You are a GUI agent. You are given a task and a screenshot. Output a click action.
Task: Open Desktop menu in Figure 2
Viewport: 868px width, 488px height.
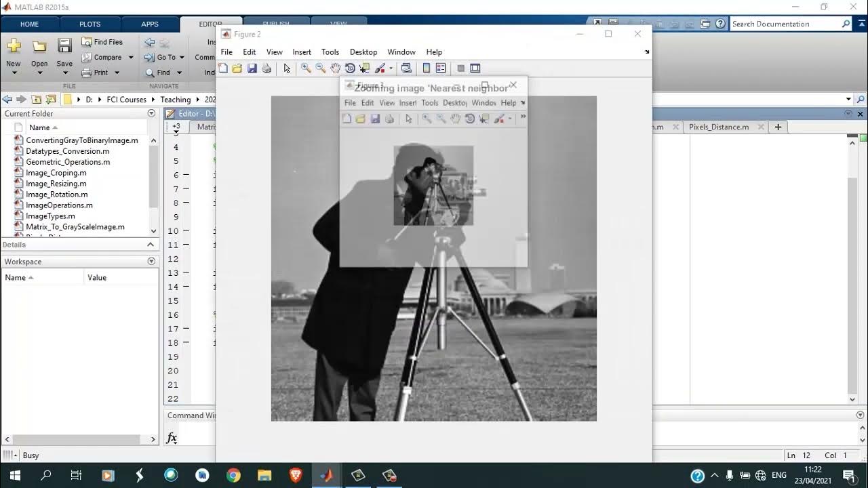[x=363, y=52]
